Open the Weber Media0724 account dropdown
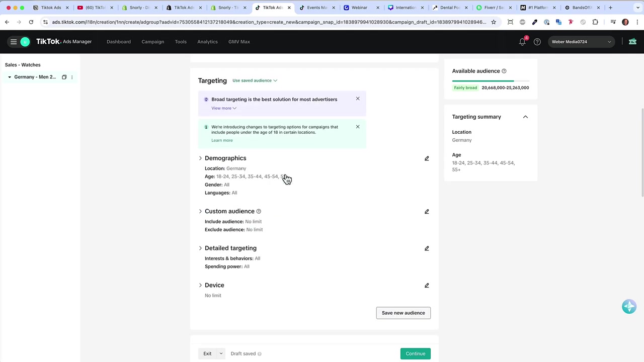Screen dimensions: 644x362 pos(581,42)
